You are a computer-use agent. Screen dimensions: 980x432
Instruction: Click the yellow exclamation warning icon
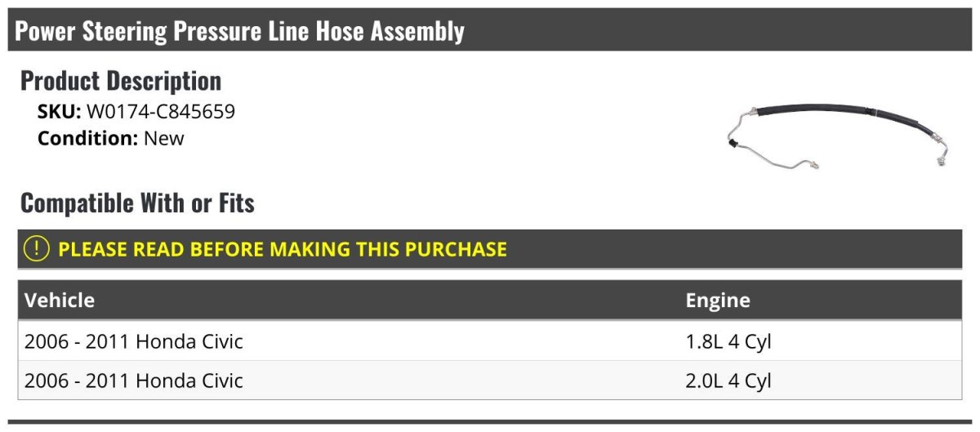point(38,249)
